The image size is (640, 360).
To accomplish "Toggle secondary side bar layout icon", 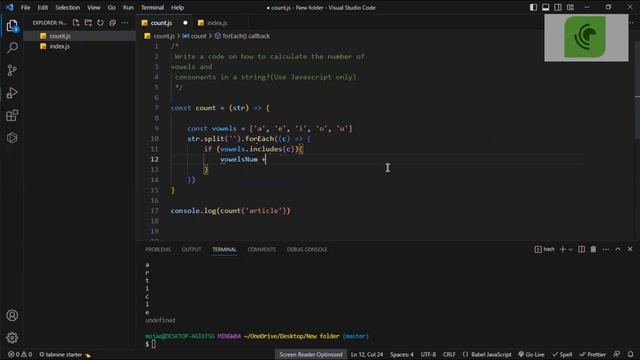I will click(x=558, y=7).
